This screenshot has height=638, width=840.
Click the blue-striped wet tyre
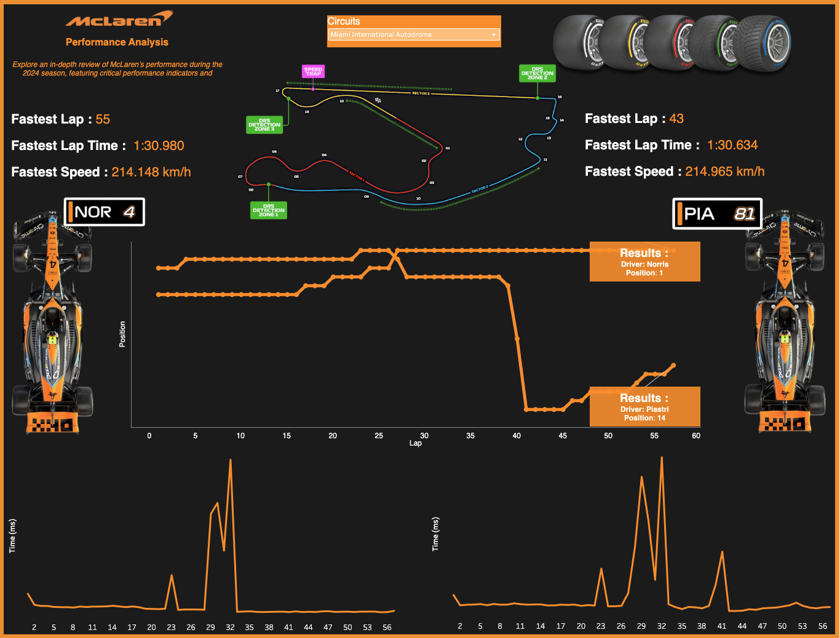click(764, 42)
